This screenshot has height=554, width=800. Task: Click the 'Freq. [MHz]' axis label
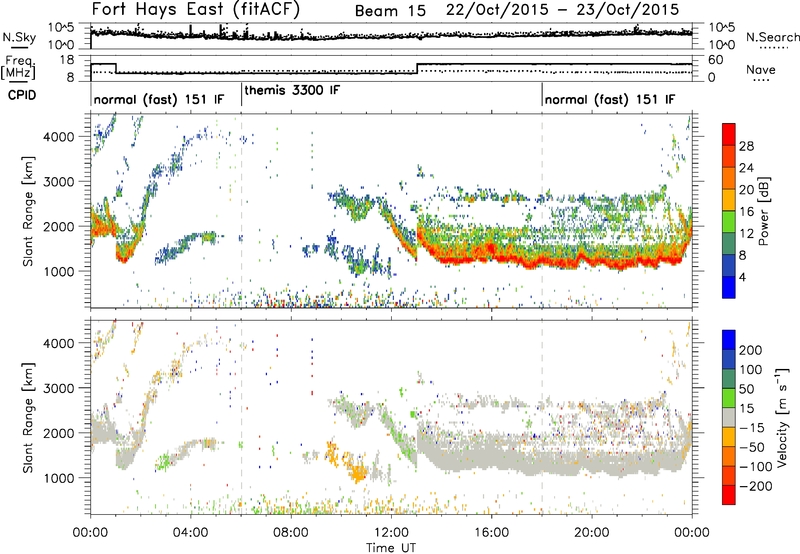point(18,67)
